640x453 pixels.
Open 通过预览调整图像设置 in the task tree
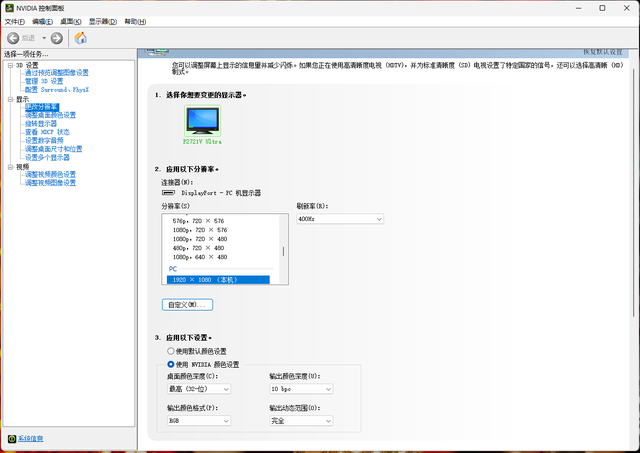57,73
